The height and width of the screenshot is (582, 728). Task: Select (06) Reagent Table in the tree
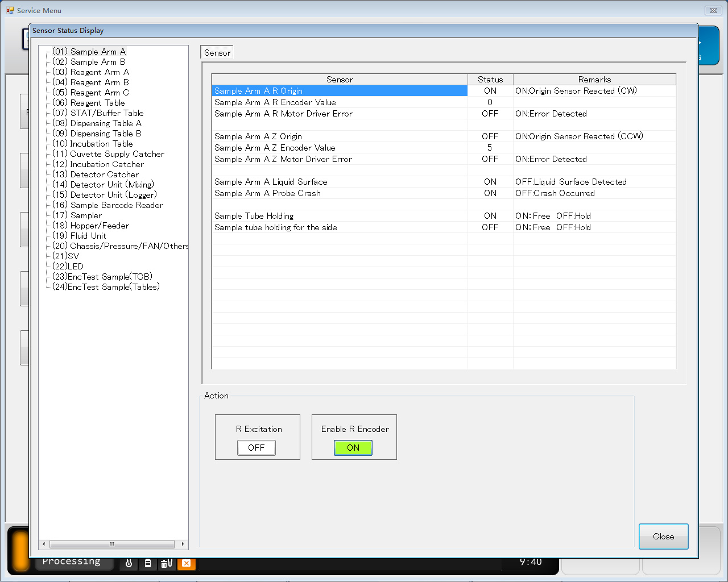pyautogui.click(x=97, y=103)
